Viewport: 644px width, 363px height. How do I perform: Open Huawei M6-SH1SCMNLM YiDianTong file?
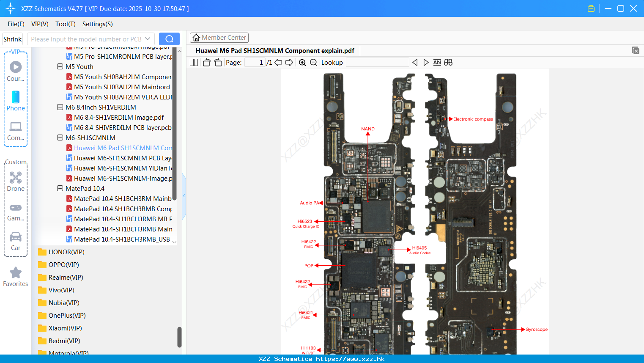pyautogui.click(x=118, y=168)
